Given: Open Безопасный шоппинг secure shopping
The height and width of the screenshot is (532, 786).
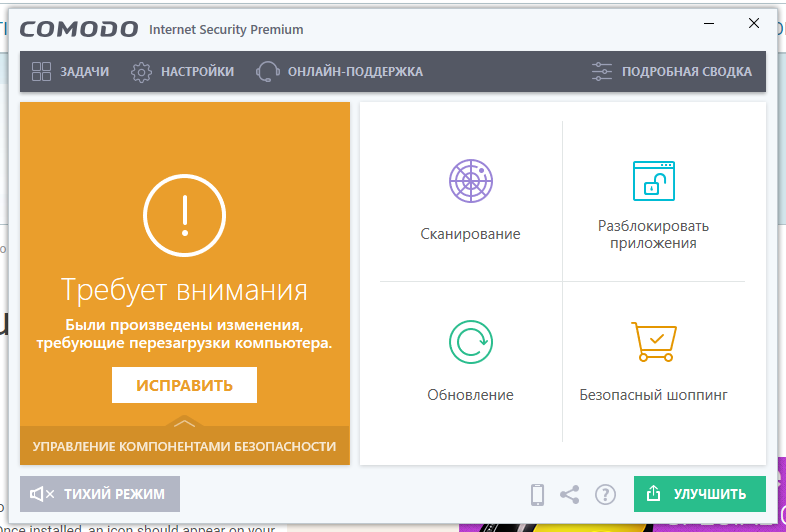Looking at the screenshot, I should [x=653, y=361].
